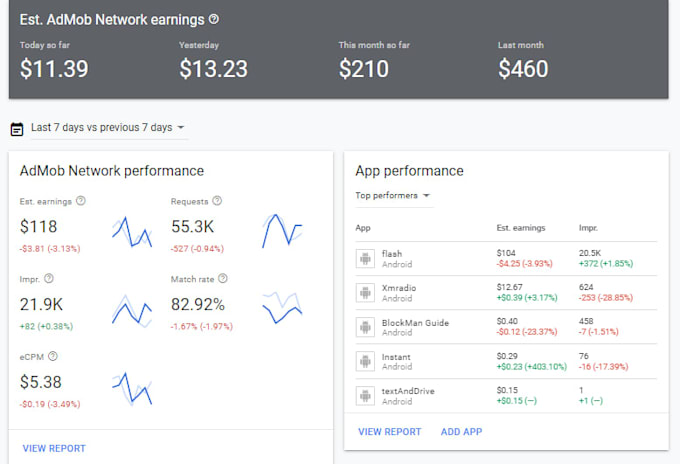Click the $460 last month value
This screenshot has width=680, height=464.
[x=523, y=69]
